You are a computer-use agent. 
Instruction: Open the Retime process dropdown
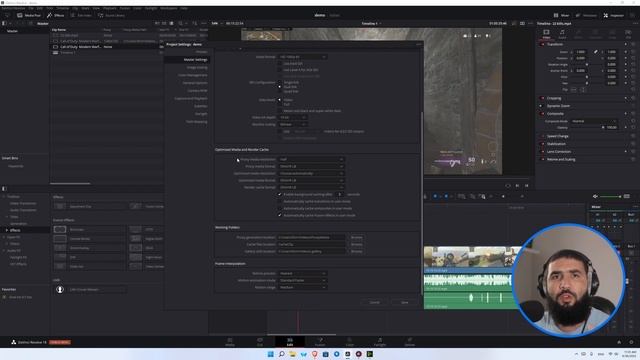[302, 273]
